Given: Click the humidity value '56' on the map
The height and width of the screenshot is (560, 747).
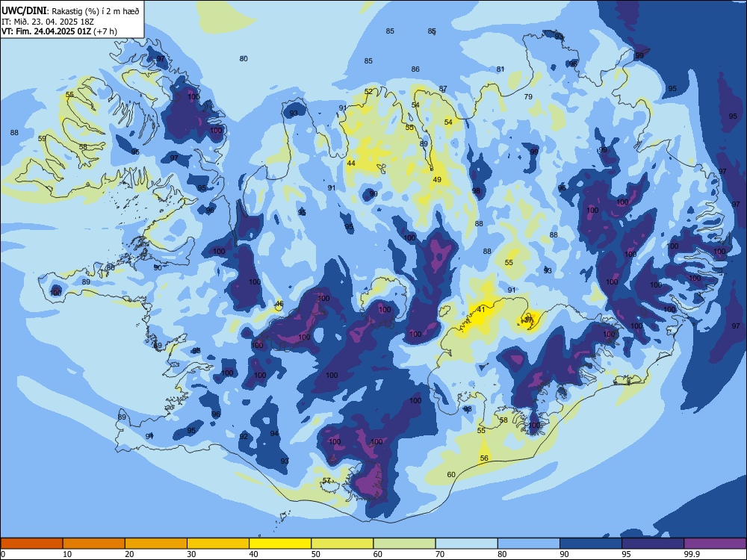Looking at the screenshot, I should coord(484,458).
